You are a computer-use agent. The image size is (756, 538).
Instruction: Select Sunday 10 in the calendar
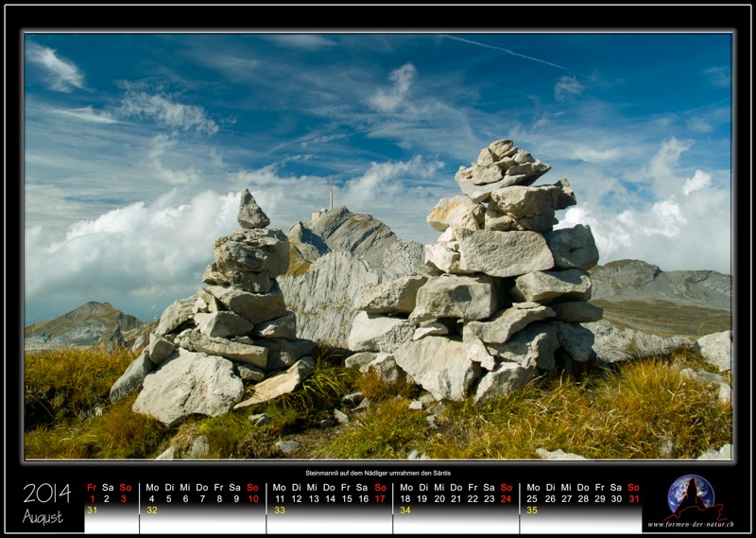[252, 498]
